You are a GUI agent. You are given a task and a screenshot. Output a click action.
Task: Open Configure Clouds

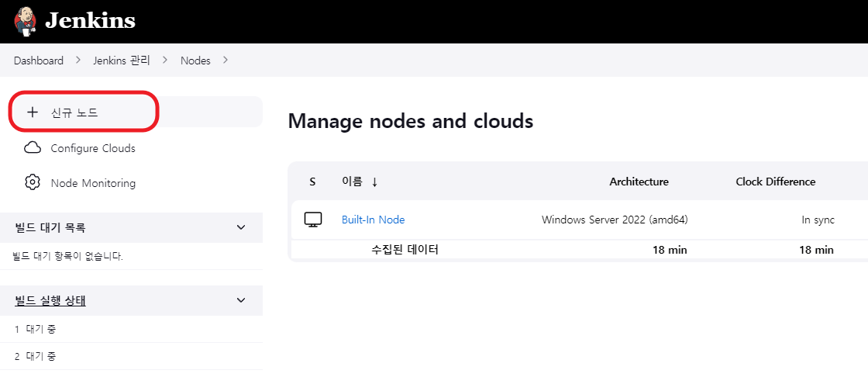(93, 148)
